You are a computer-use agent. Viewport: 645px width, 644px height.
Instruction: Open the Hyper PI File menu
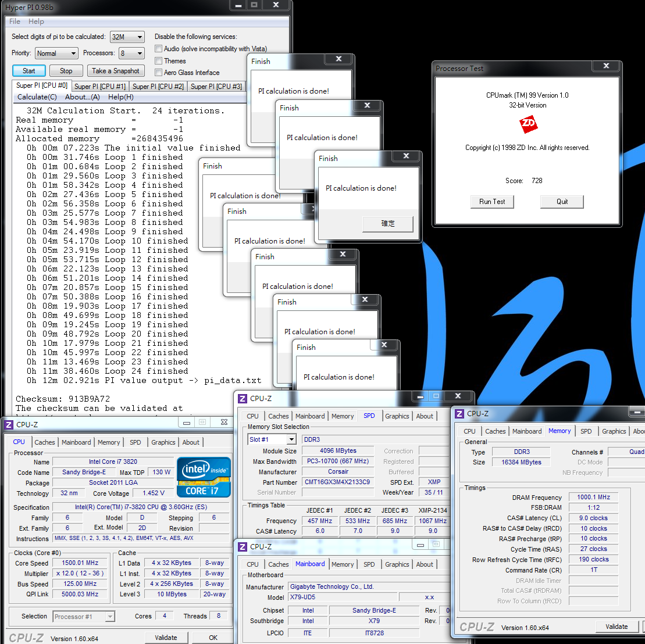15,22
